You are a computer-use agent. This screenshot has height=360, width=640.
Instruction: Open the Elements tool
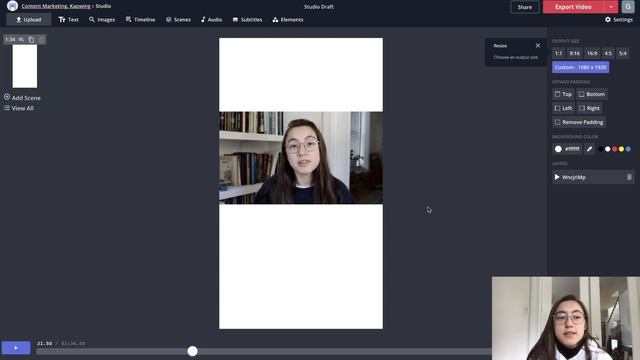point(287,20)
